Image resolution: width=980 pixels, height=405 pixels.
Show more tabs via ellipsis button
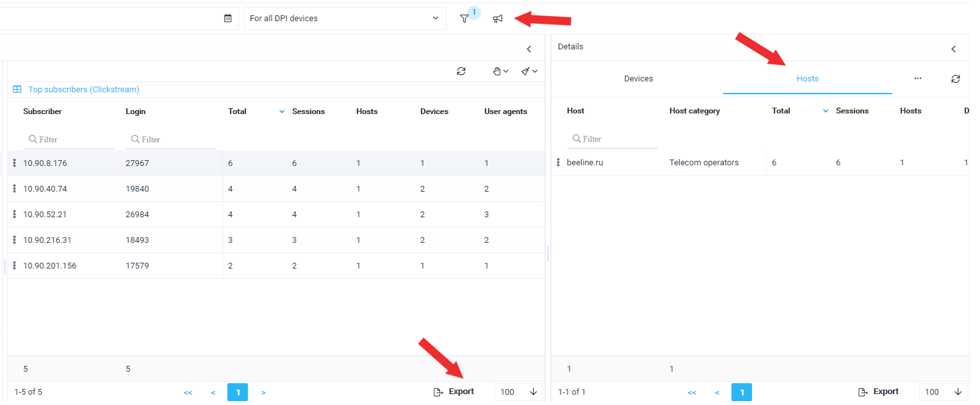pos(917,78)
